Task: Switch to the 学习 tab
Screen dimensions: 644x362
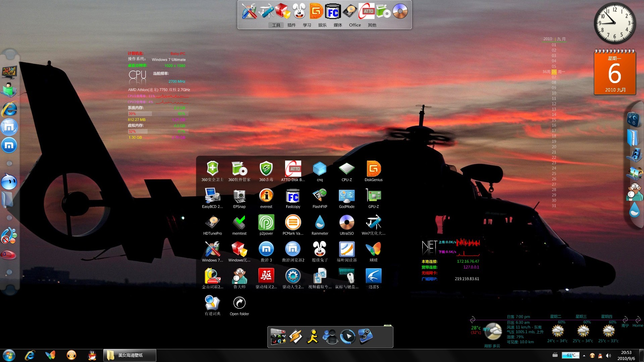Action: pyautogui.click(x=307, y=25)
